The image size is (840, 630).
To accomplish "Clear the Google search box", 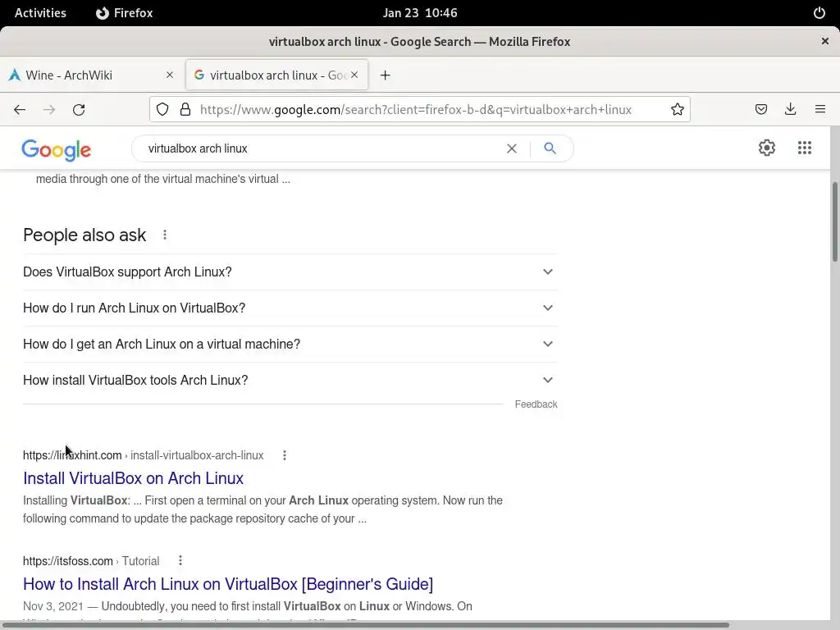I will tap(512, 148).
